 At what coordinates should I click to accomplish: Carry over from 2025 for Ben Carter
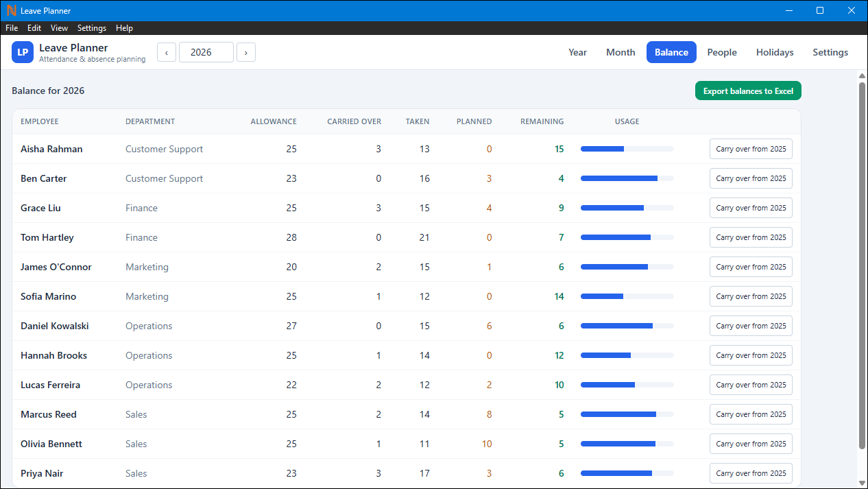(751, 178)
